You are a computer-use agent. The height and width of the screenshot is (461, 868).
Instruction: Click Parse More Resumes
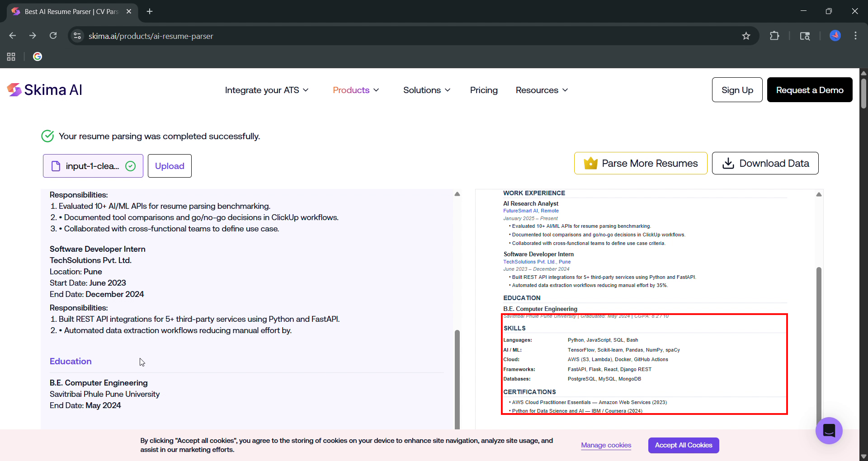[x=641, y=163]
